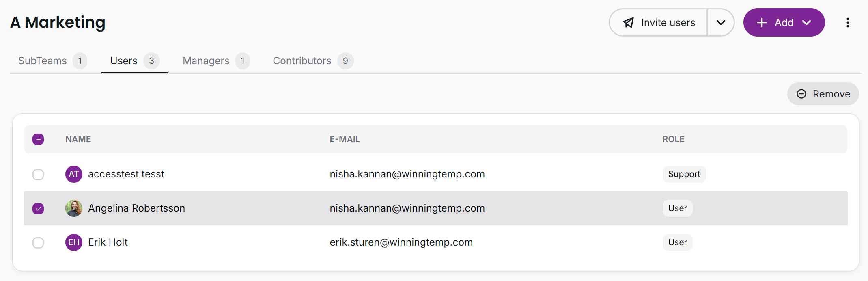Screen dimensions: 868x281
Task: Click the paper plane invite icon
Action: tap(629, 23)
